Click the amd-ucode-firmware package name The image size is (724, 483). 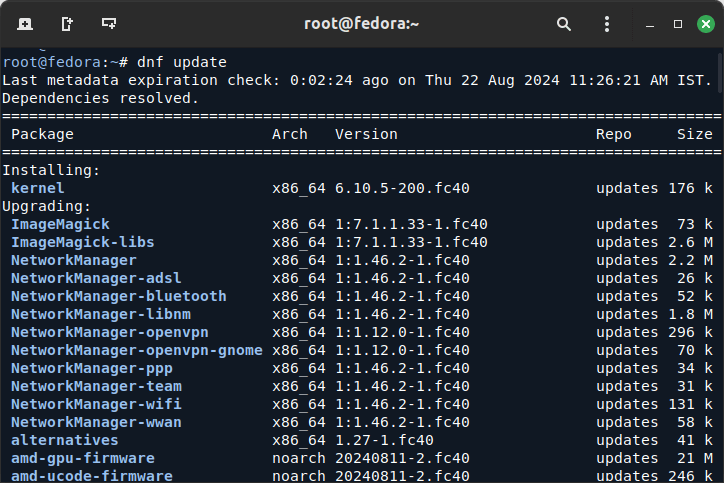(x=92, y=476)
